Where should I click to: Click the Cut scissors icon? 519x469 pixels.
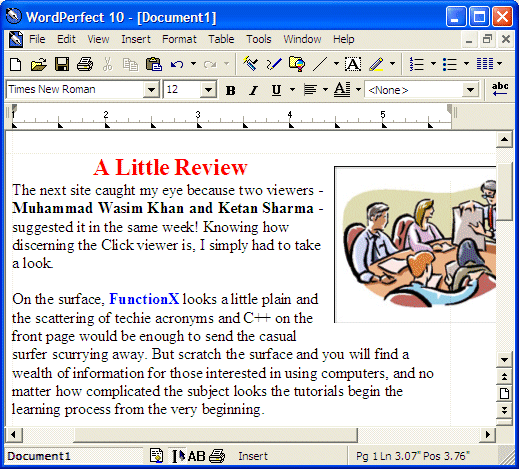[107, 64]
